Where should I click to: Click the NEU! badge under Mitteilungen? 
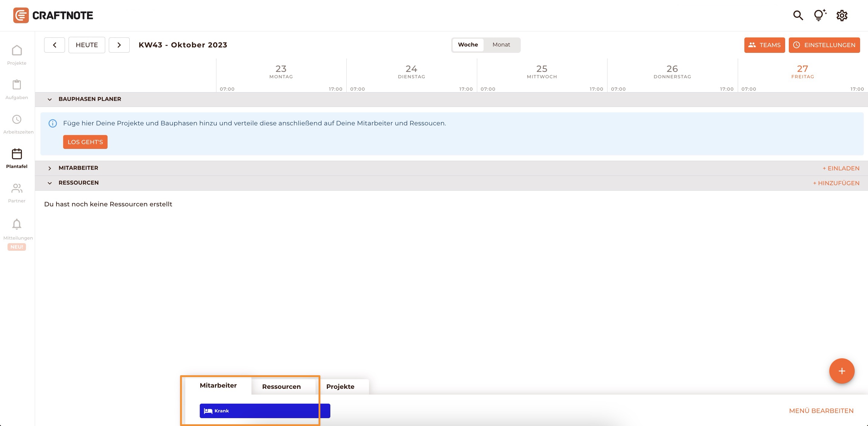pos(17,247)
